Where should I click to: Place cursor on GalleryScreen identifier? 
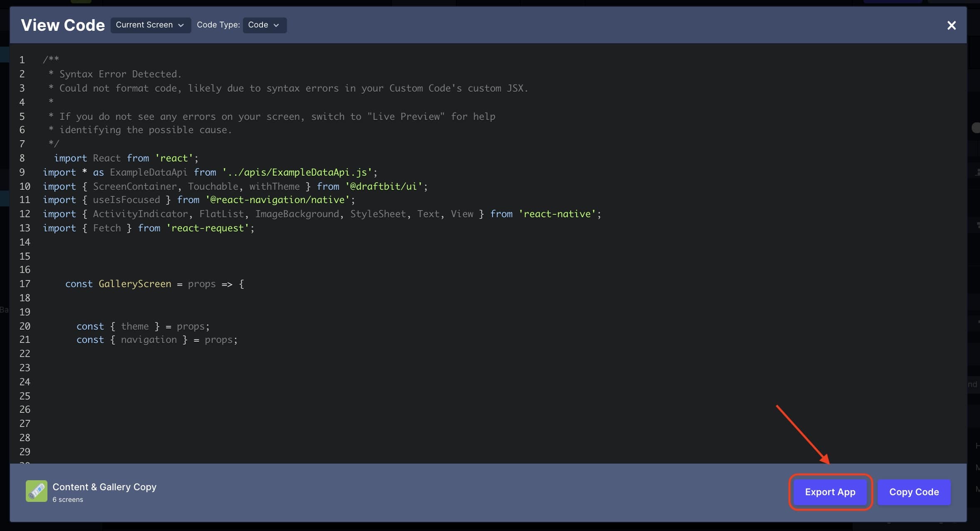(x=135, y=284)
